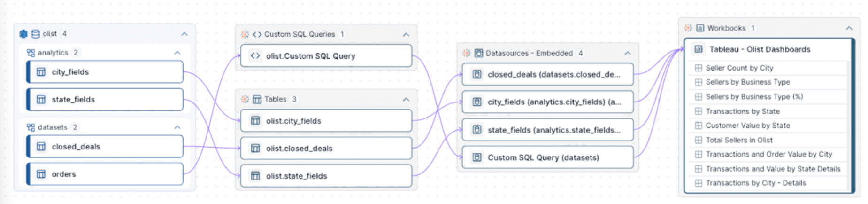Image resolution: width=868 pixels, height=204 pixels.
Task: Click the state_fields datasource icon
Action: point(477,130)
